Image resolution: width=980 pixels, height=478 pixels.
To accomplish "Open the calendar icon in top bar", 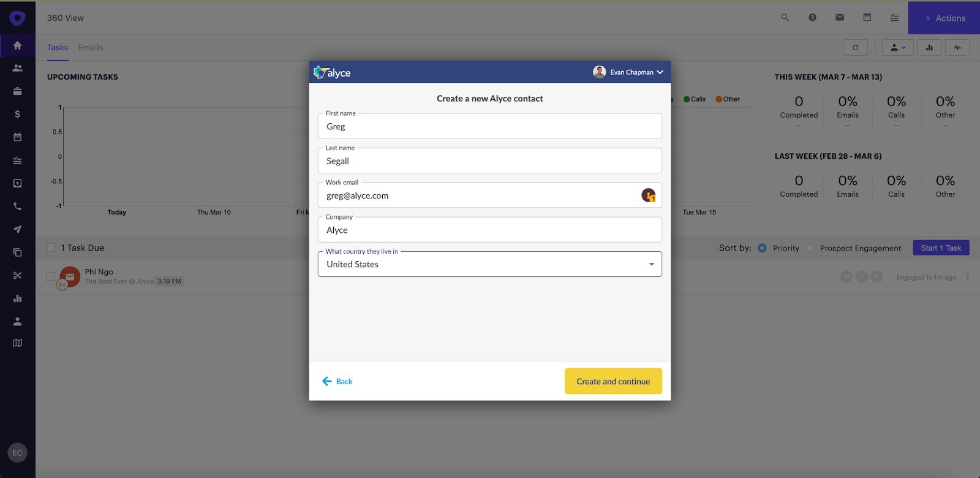I will pyautogui.click(x=867, y=17).
